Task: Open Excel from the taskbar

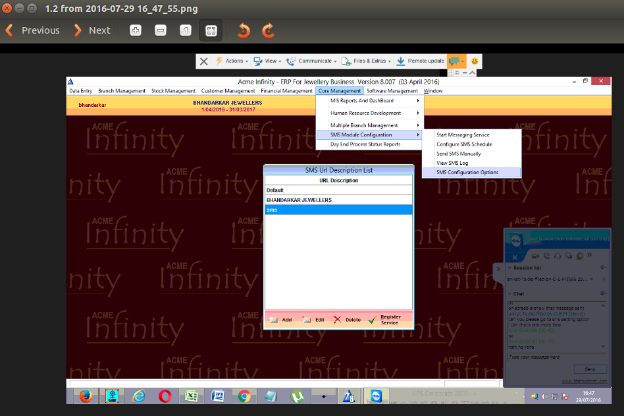Action: coord(191,396)
